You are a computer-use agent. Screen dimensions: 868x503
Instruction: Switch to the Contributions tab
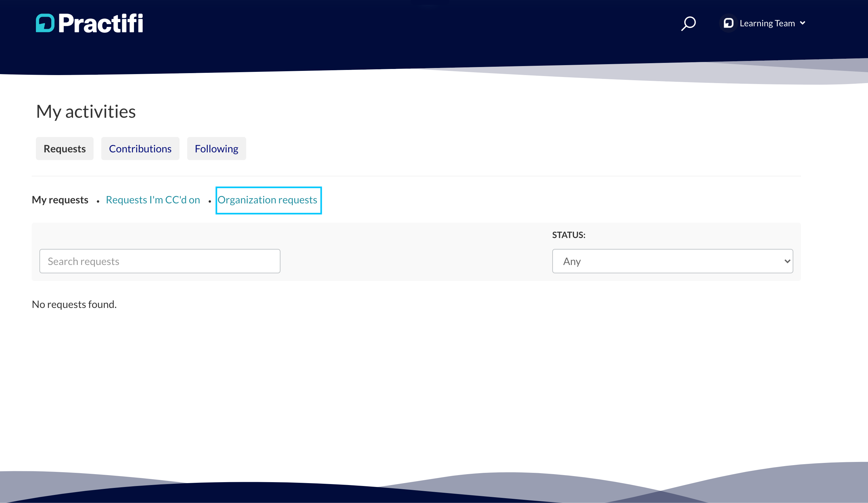pyautogui.click(x=140, y=149)
